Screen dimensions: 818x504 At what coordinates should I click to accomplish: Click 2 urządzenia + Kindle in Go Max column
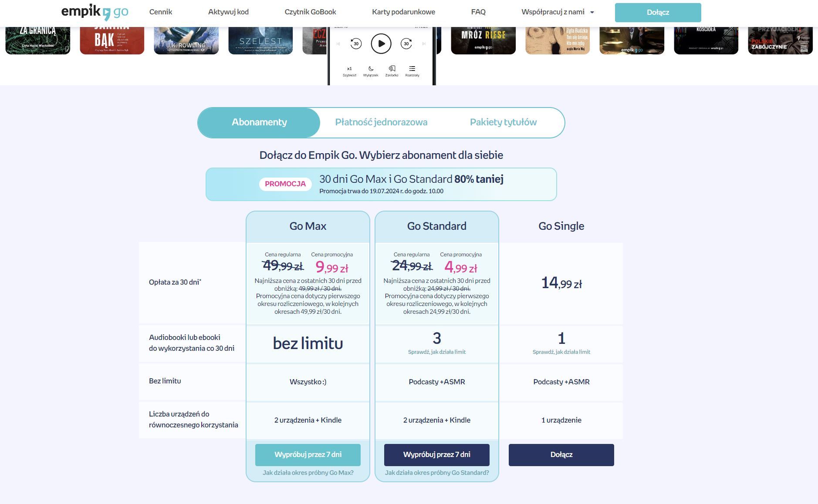(308, 420)
